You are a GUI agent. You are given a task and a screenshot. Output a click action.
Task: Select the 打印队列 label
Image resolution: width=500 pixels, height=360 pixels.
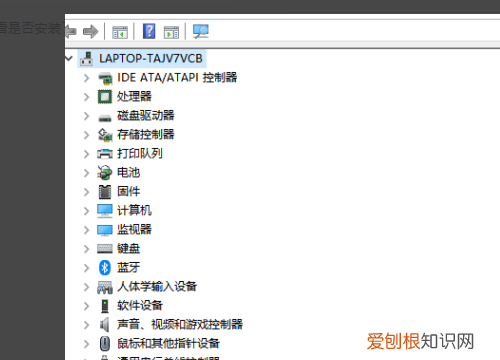point(140,154)
